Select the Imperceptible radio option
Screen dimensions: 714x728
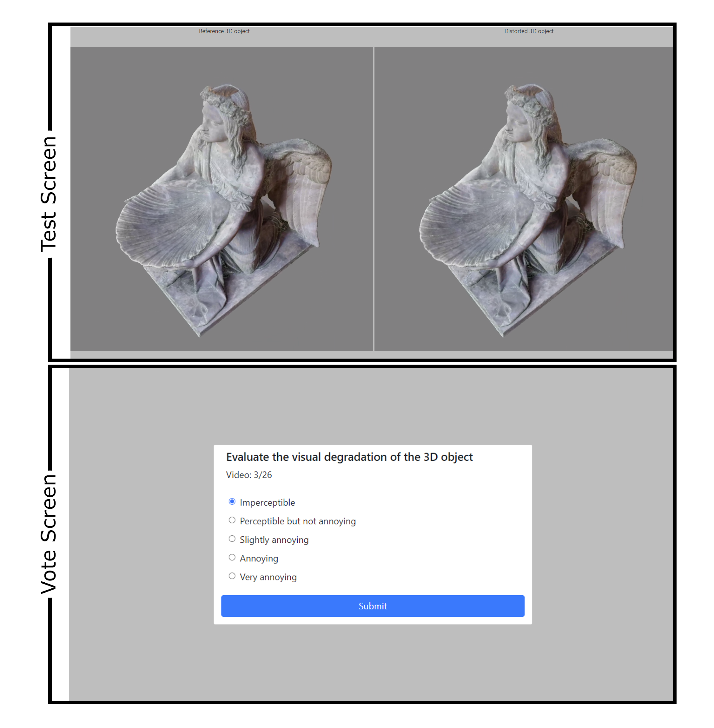tap(232, 501)
